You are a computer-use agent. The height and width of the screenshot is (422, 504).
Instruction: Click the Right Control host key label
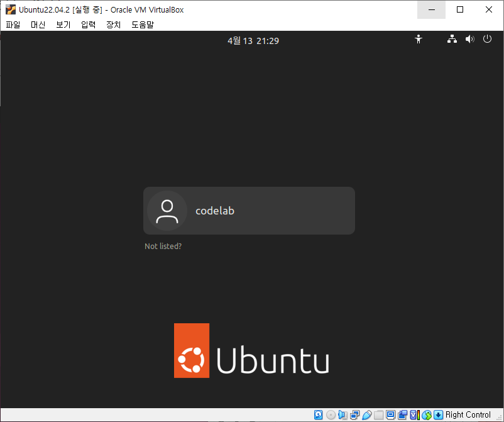point(468,415)
